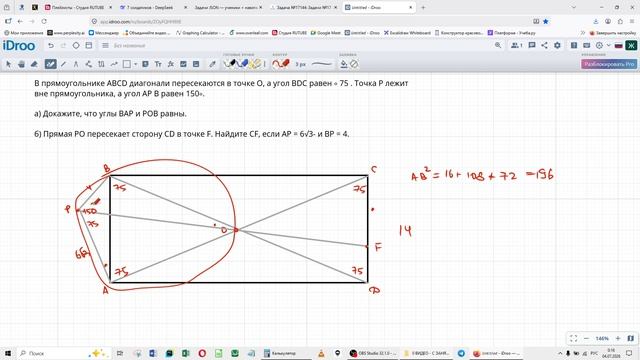
Task: Open the iDroo hamburger menu
Action: point(105,45)
